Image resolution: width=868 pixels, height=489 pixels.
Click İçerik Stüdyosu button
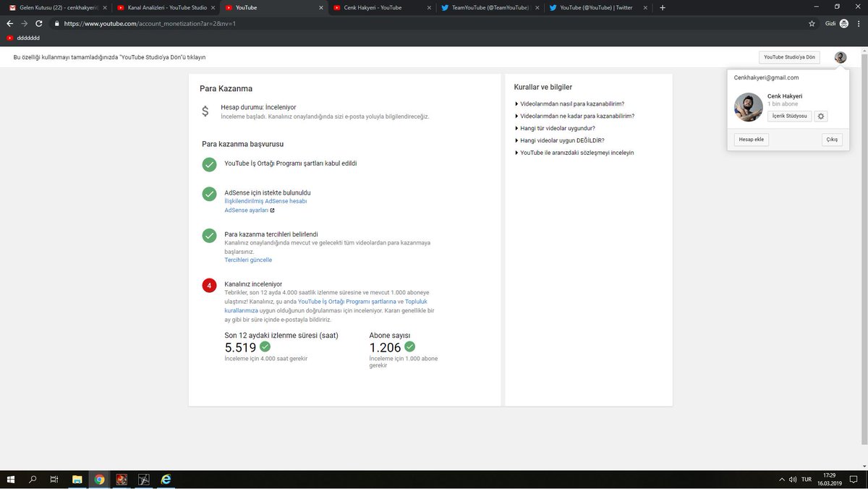pos(789,116)
